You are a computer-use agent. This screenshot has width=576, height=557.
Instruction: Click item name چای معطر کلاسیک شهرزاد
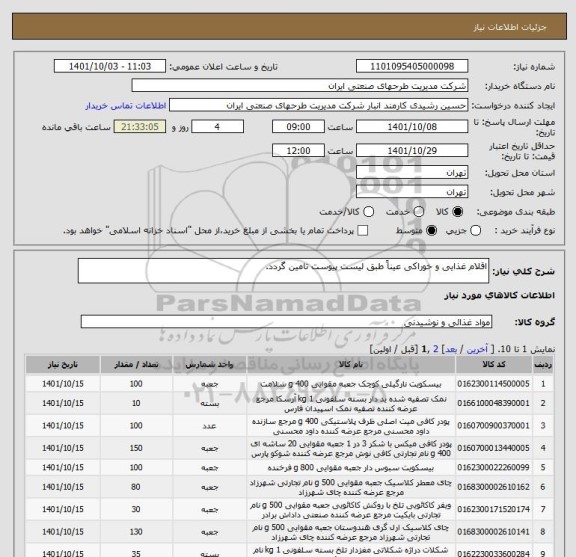coord(351,487)
